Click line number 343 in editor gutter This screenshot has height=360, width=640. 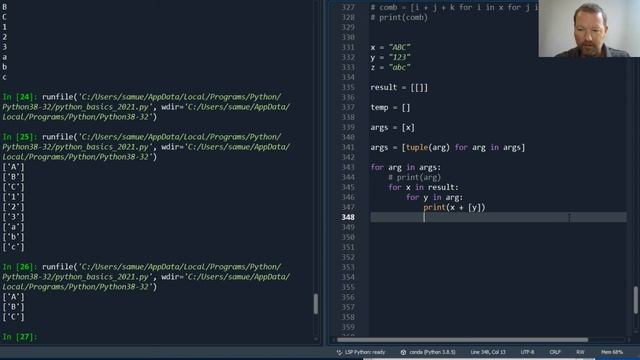[x=348, y=167]
